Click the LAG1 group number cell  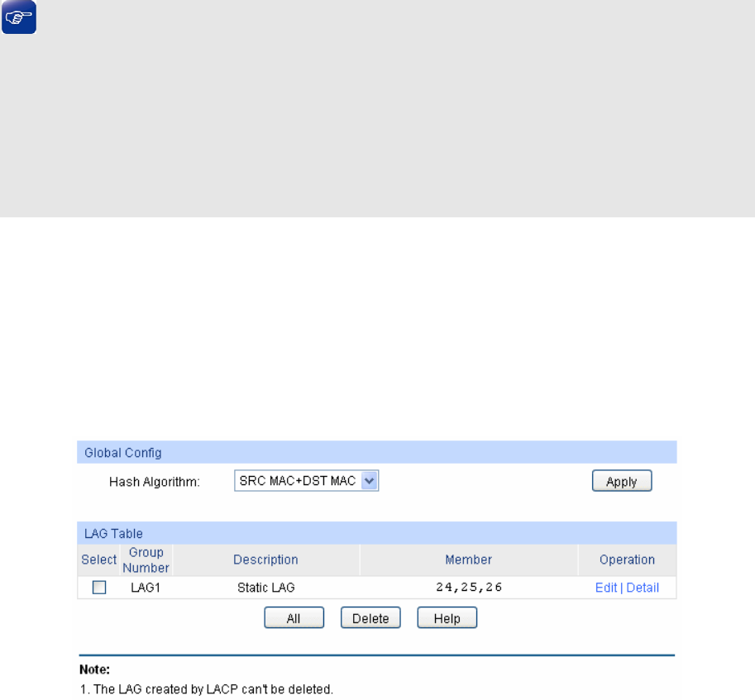(146, 588)
